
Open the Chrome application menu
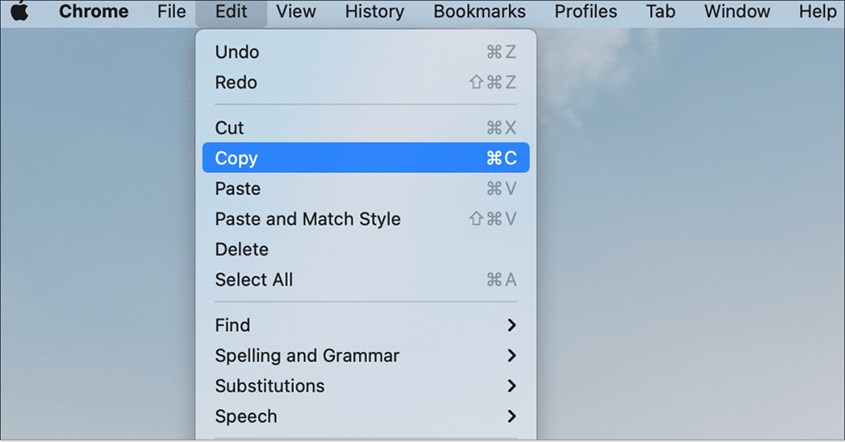94,11
